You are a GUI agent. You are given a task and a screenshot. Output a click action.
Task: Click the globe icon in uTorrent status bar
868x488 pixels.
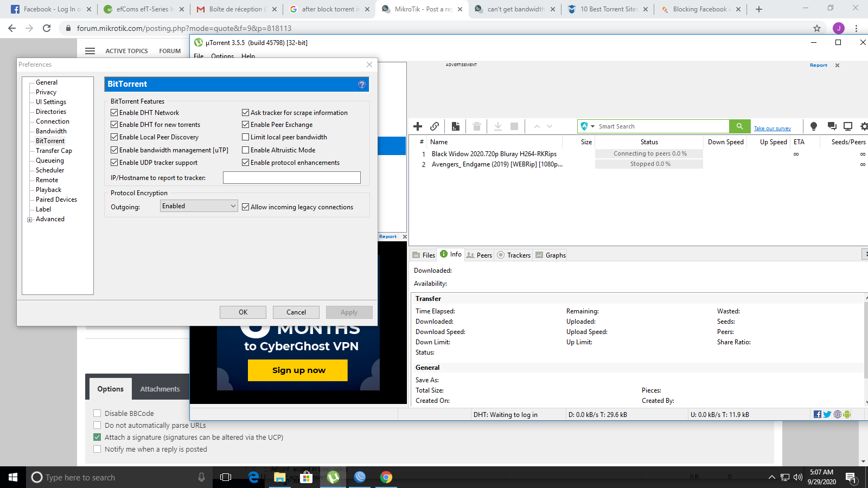click(x=838, y=414)
